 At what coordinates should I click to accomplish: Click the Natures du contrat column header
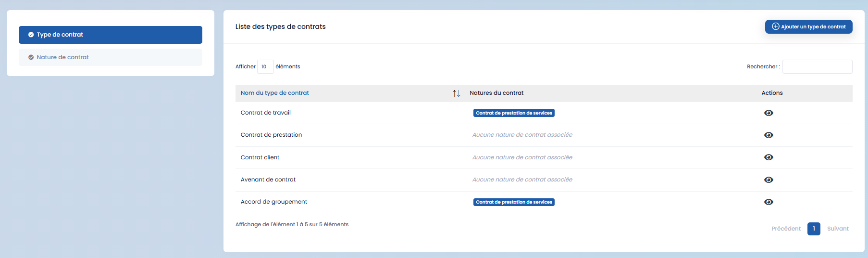point(496,93)
